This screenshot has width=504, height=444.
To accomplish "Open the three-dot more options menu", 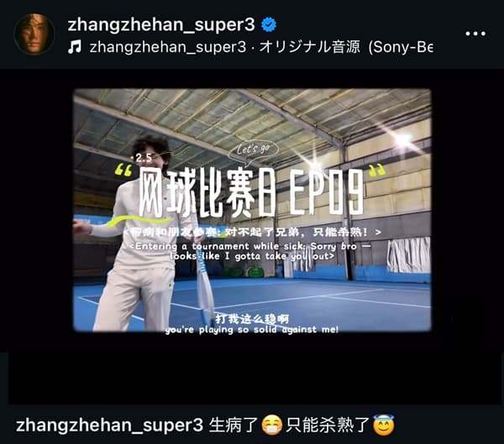I will (475, 34).
